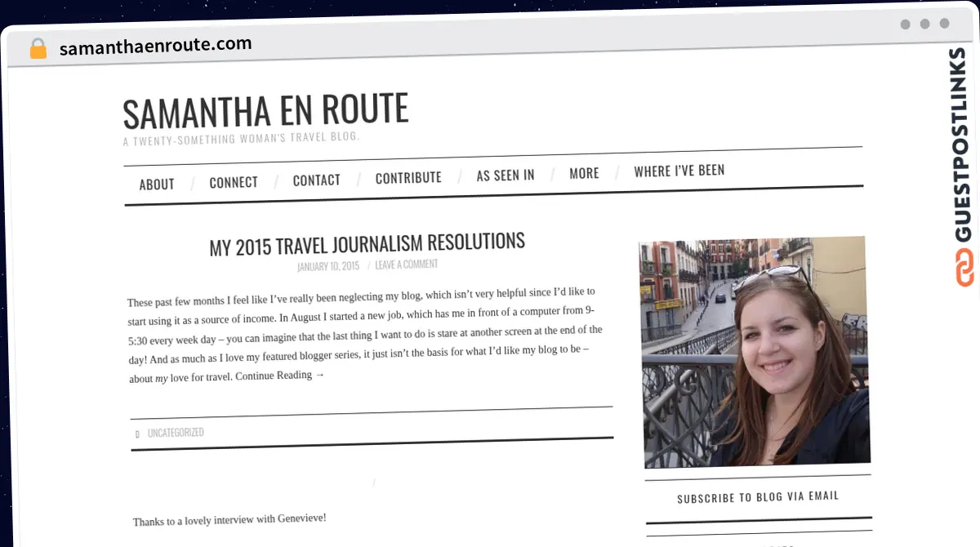
Task: Click the 'Thanks to a lovely interview with Genevieve!' text
Action: [229, 519]
